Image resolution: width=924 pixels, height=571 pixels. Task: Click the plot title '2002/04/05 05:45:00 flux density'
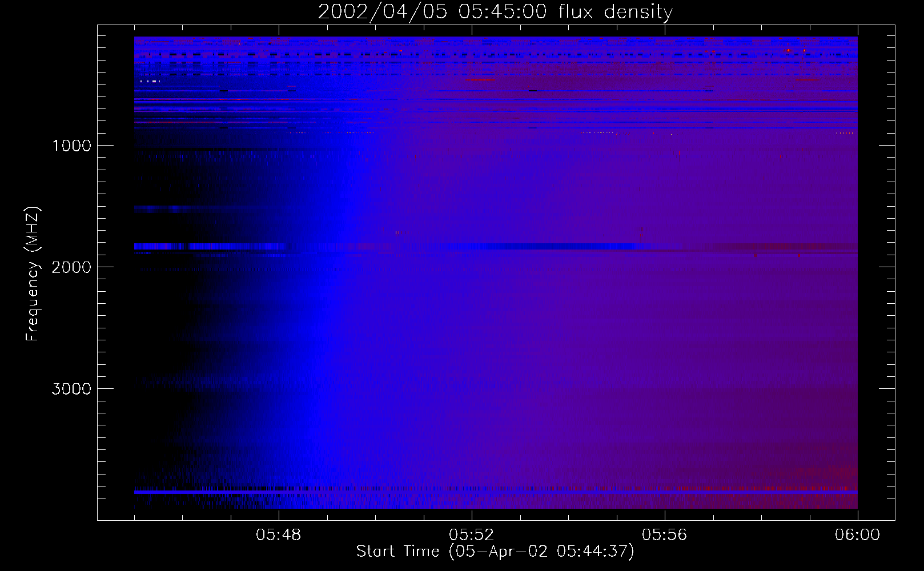[x=495, y=12]
